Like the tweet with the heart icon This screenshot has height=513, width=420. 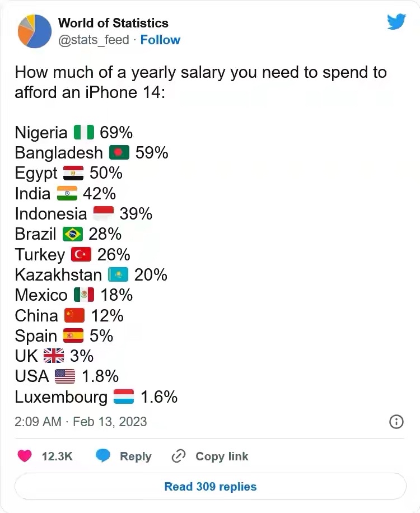click(25, 456)
